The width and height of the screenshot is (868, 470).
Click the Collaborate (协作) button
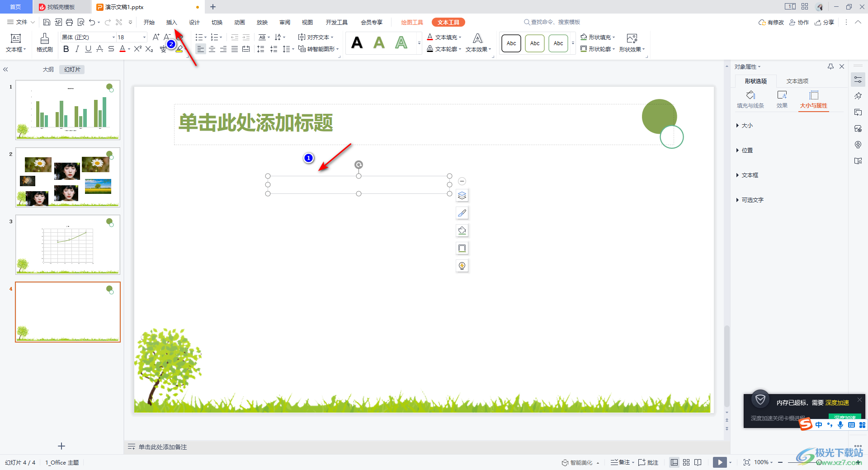(799, 22)
